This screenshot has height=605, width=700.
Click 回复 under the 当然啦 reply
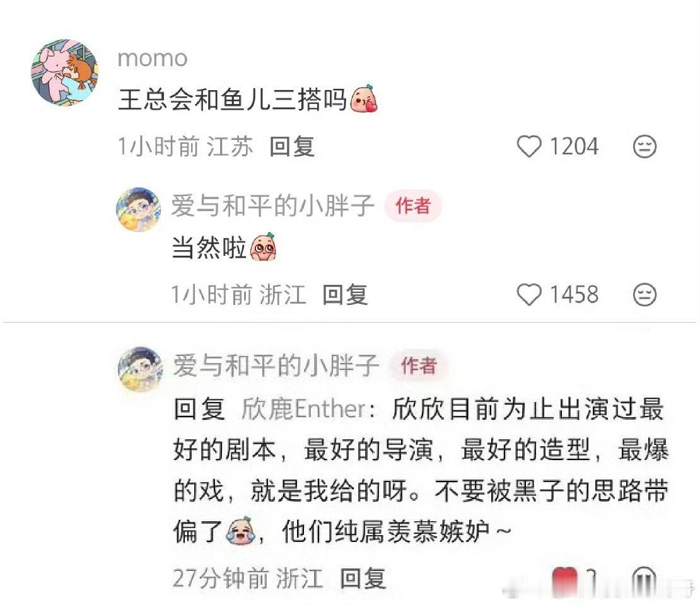click(346, 294)
